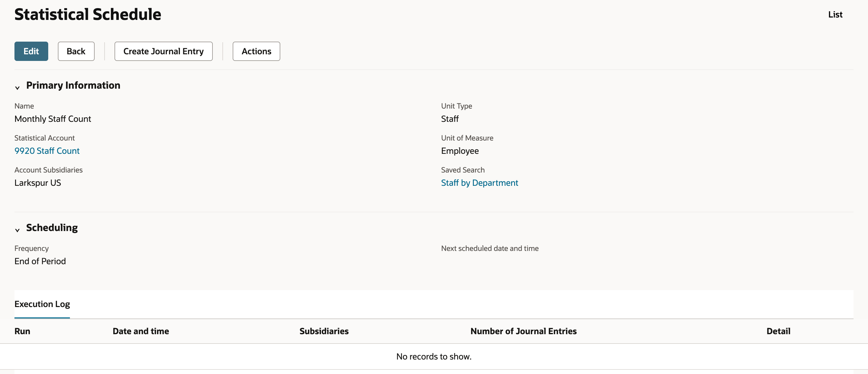868x374 pixels.
Task: Select the Employee unit of measure value
Action: point(460,151)
